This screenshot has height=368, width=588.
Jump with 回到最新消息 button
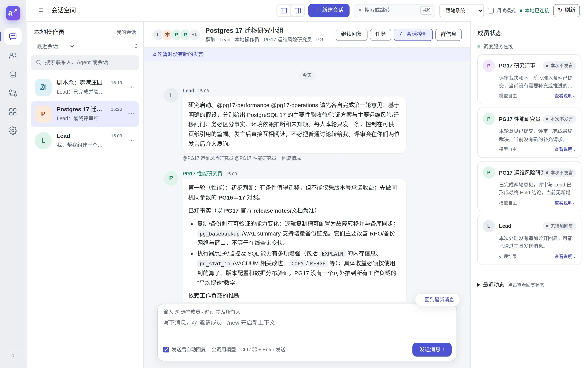coord(437,300)
